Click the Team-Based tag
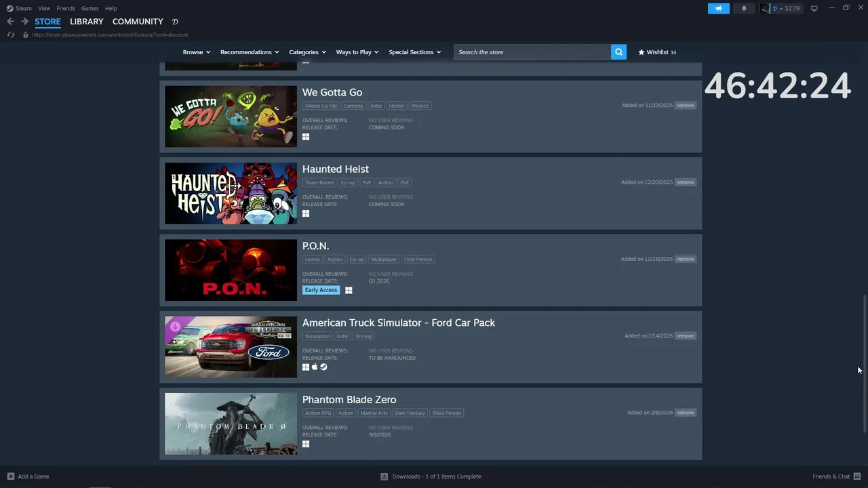This screenshot has width=868, height=488. click(319, 182)
